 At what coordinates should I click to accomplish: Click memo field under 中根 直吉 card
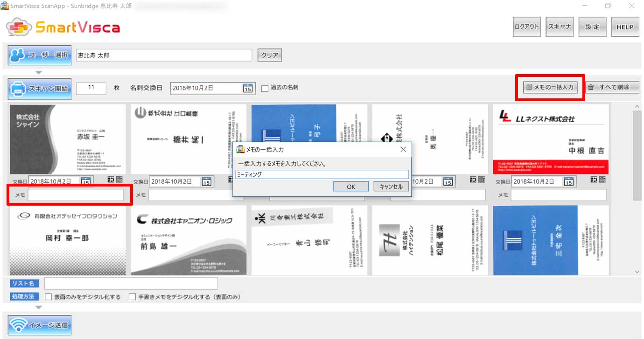(x=559, y=195)
